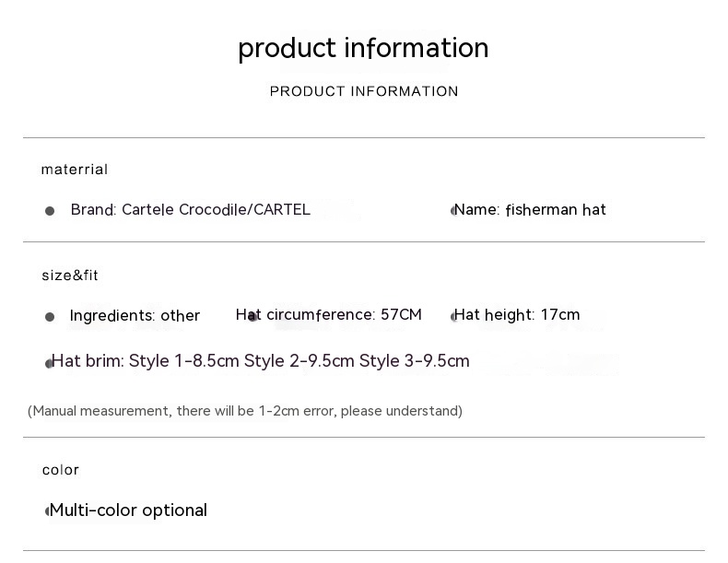Click the bullet before Hat height
Screen dimensions: 728x563
(452, 317)
